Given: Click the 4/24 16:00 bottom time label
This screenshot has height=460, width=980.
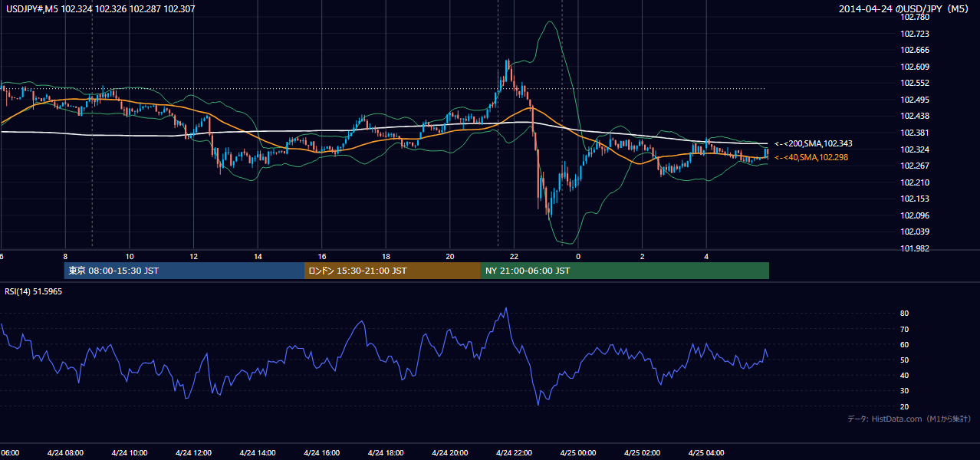Looking at the screenshot, I should pos(321,452).
